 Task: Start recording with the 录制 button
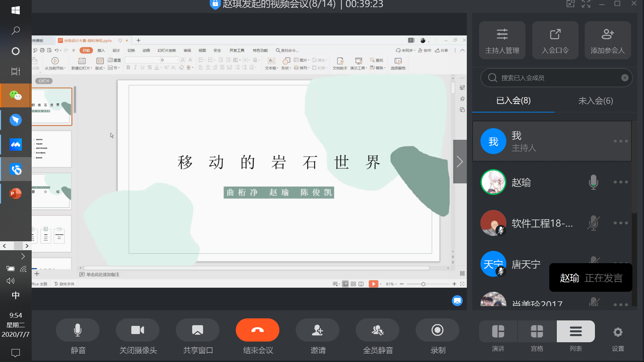(x=438, y=330)
